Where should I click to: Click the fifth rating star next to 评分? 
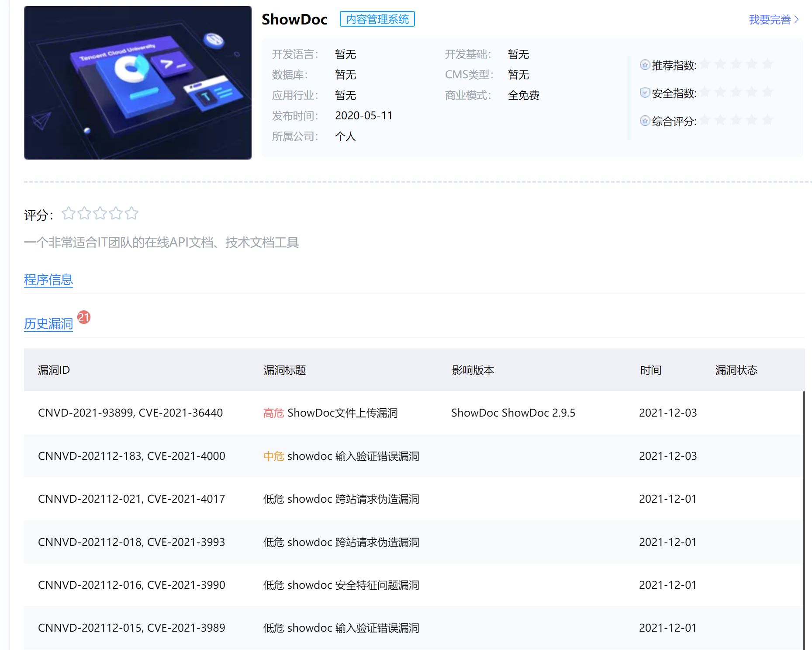(x=131, y=213)
